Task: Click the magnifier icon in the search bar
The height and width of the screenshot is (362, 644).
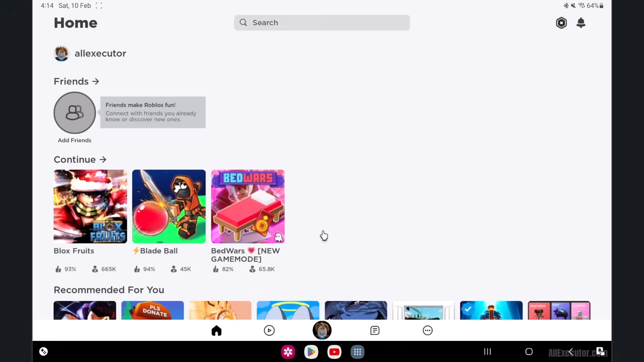Action: [x=243, y=22]
